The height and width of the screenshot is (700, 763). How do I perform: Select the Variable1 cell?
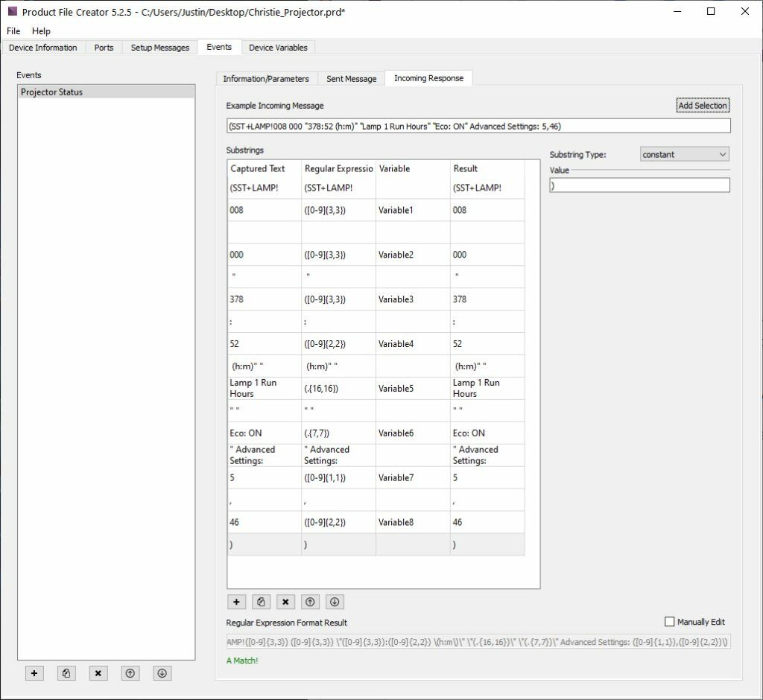pyautogui.click(x=413, y=210)
